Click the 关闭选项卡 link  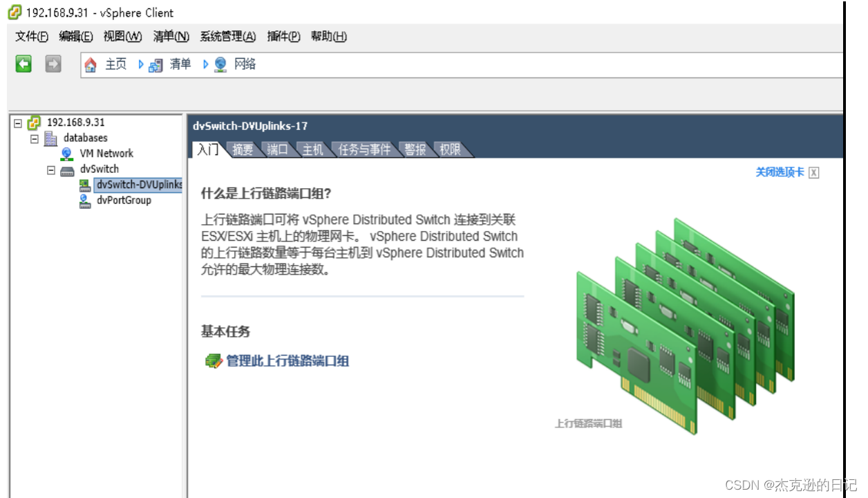click(780, 172)
